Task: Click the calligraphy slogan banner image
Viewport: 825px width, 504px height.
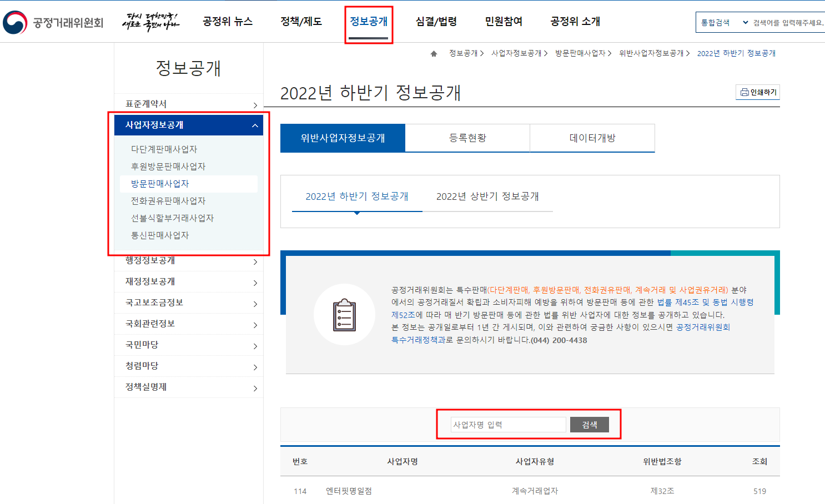Action: coord(150,22)
